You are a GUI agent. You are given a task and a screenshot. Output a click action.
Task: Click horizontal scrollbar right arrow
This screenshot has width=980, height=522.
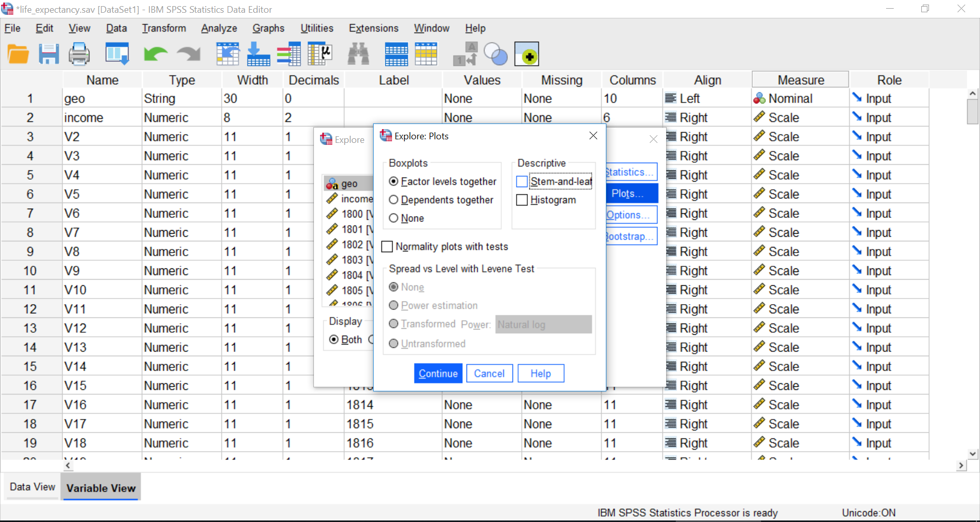pos(962,465)
